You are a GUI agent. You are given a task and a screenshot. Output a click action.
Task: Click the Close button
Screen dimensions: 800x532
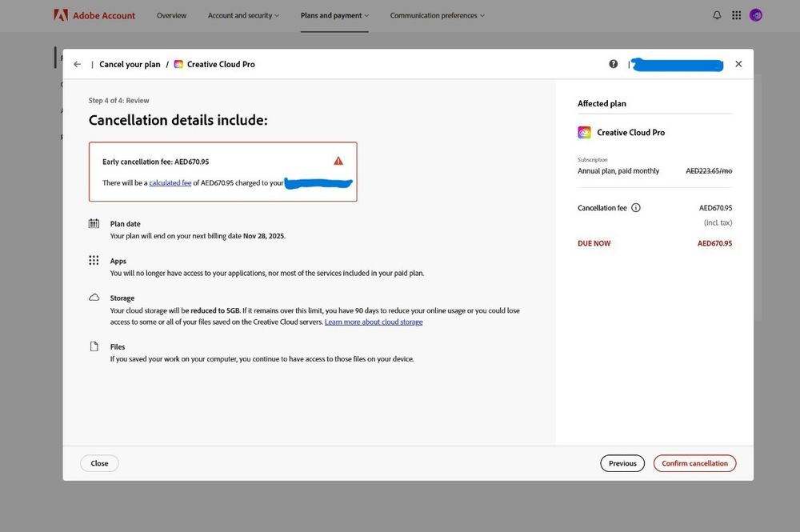click(99, 463)
